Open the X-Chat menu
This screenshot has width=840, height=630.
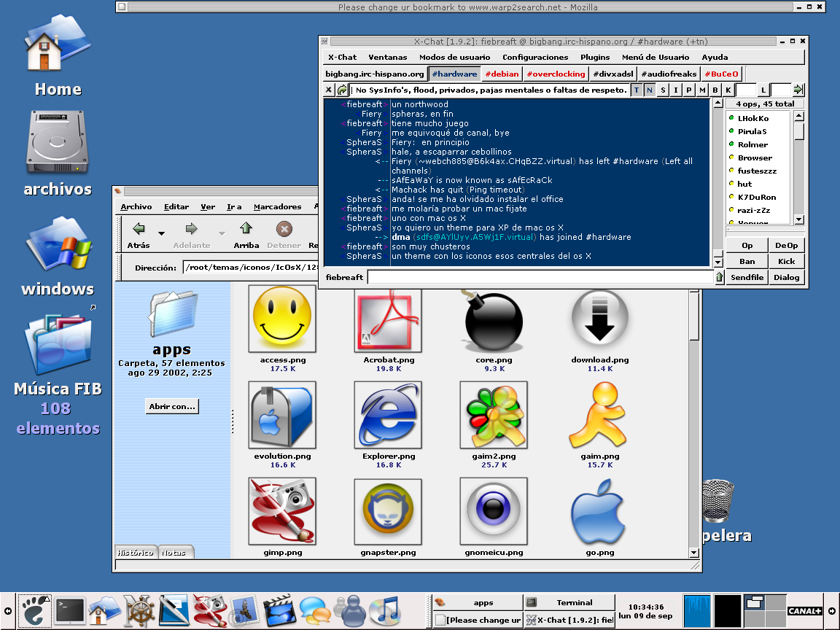coord(342,58)
